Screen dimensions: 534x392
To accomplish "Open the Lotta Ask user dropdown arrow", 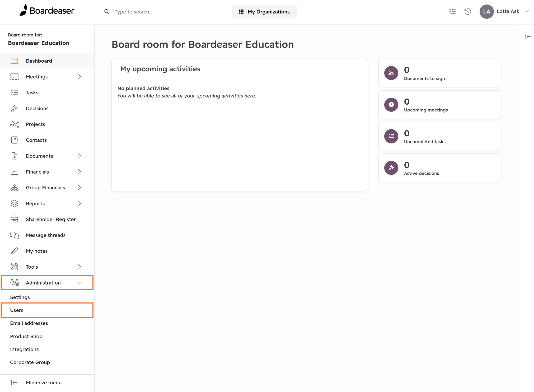I will (x=527, y=11).
